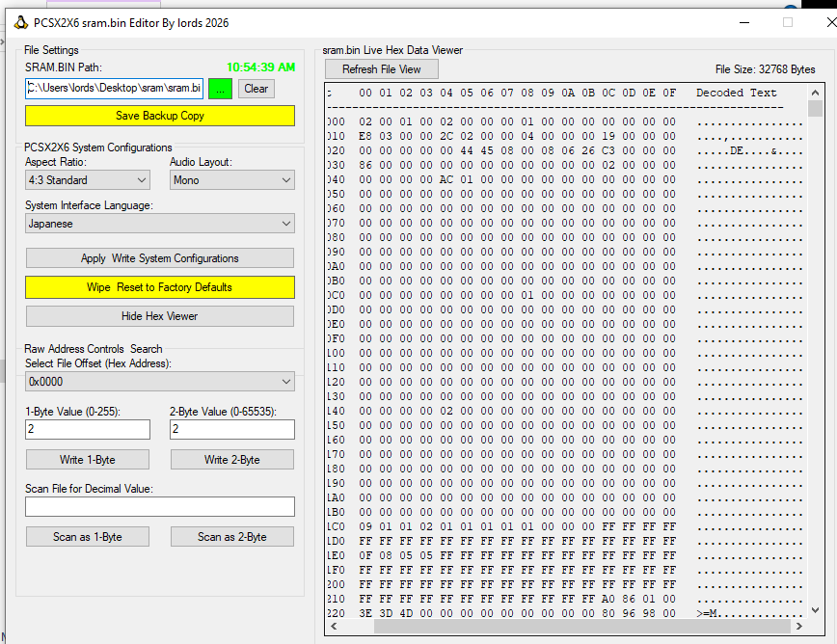Viewport: 837px width, 644px height.
Task: Click the Save Backup Copy button
Action: tap(160, 116)
